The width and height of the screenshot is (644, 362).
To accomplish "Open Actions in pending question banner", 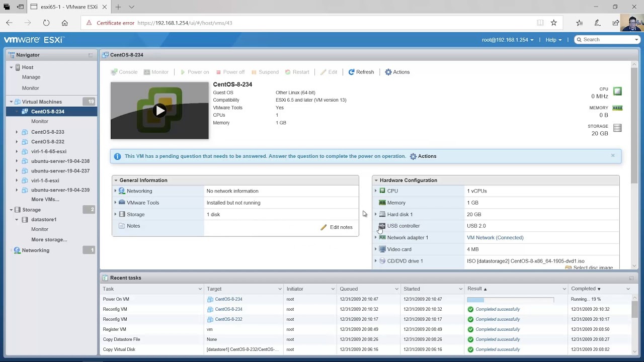I will tap(423, 156).
